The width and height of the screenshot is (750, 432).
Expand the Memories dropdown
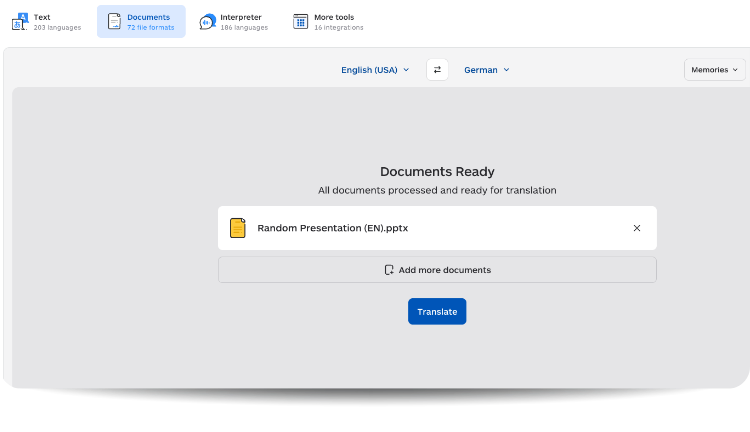(715, 70)
